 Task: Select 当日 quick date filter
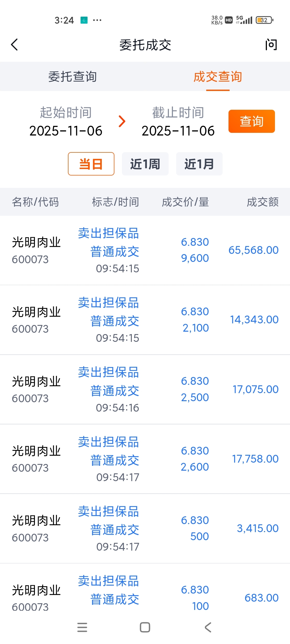pyautogui.click(x=91, y=164)
